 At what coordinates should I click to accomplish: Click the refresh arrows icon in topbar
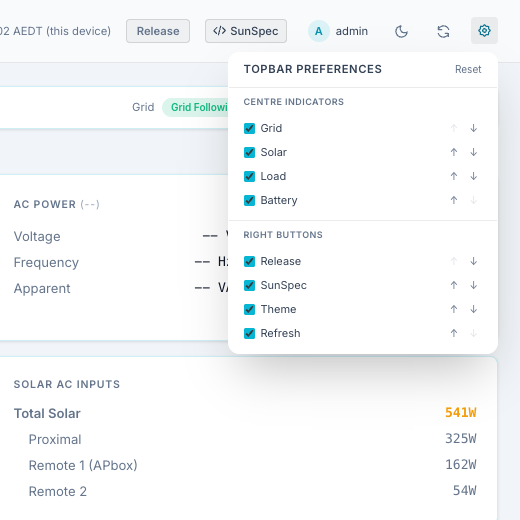tap(443, 32)
